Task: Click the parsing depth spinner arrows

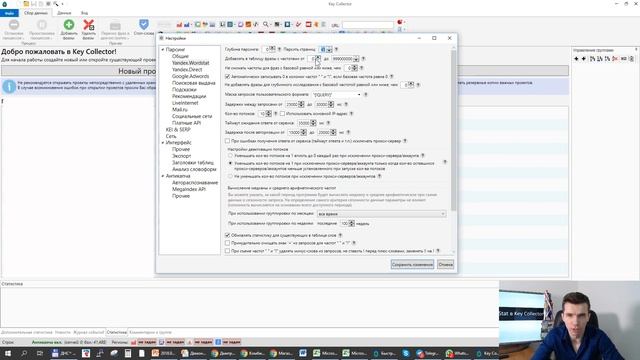Action: [x=273, y=49]
